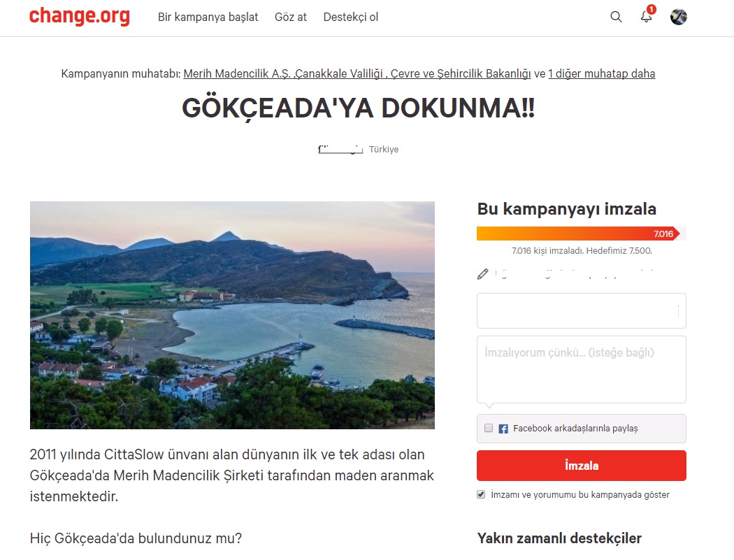
Task: Expand 1 diğer muhatap daha link
Action: [x=601, y=73]
